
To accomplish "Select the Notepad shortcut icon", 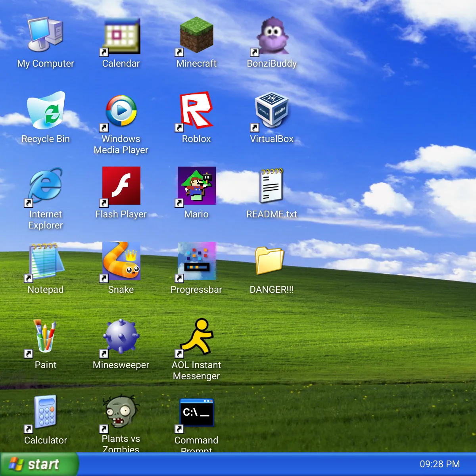I will pos(46,261).
